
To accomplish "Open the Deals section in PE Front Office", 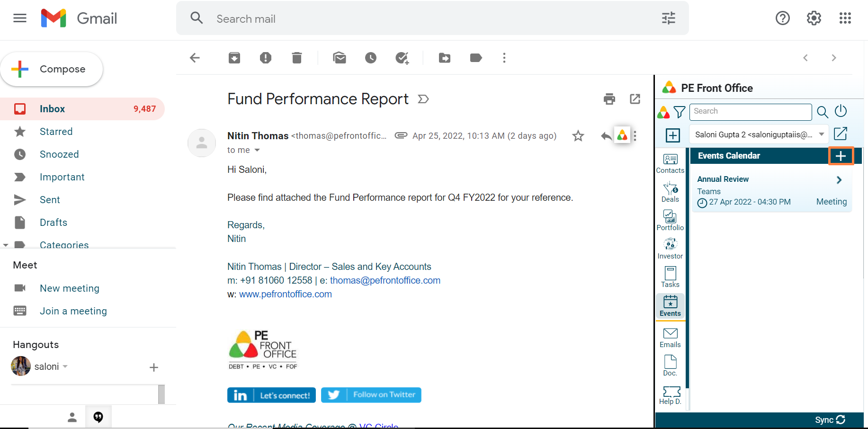I will pyautogui.click(x=670, y=192).
